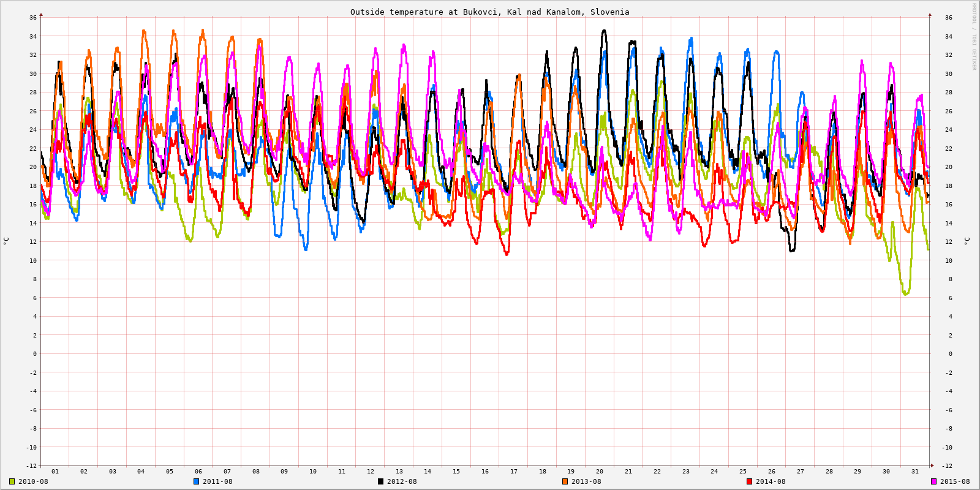Select the 2011-08 legend label
This screenshot has height=490, width=980.
(x=217, y=481)
